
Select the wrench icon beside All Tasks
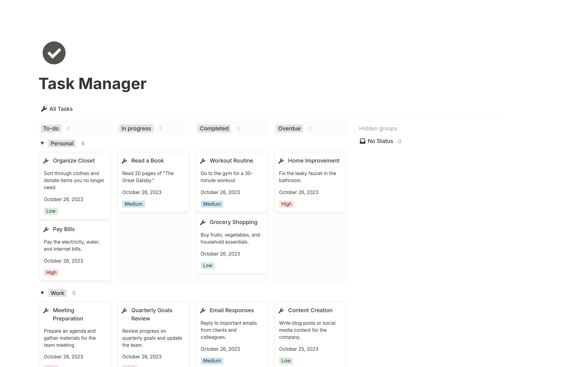(43, 109)
